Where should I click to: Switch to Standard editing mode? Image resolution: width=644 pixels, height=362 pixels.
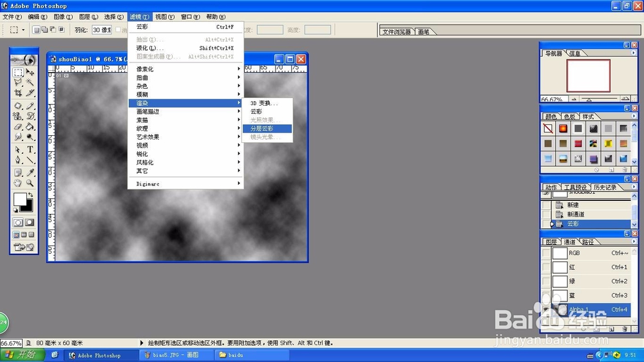click(17, 222)
